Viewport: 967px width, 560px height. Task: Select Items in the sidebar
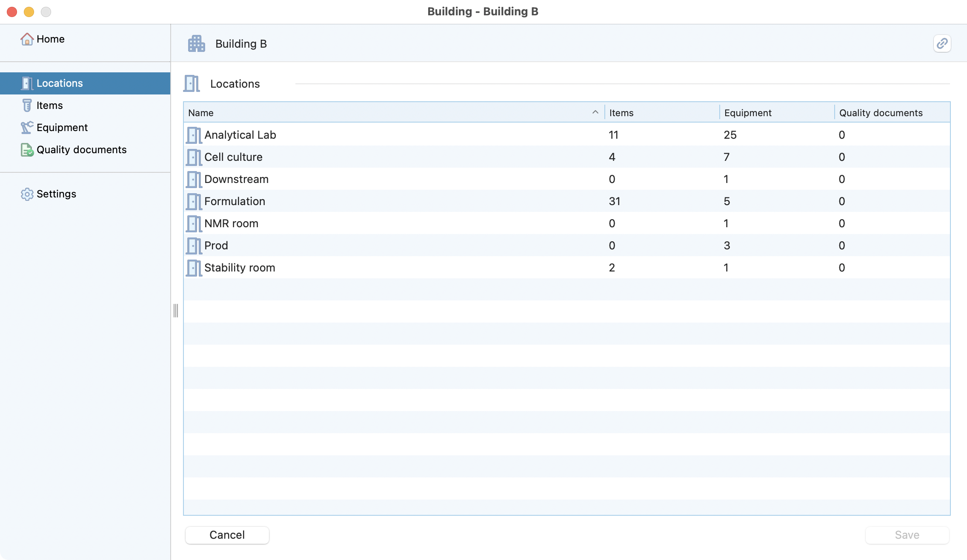pos(85,106)
